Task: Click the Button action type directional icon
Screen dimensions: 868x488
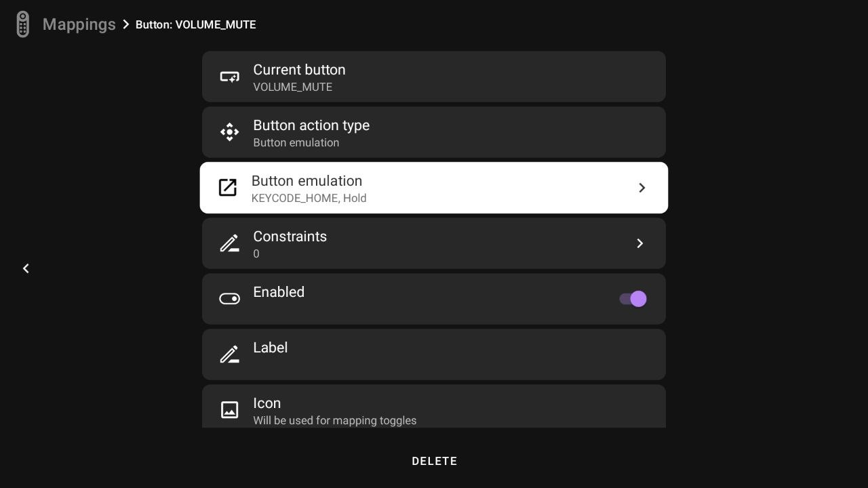Action: click(x=229, y=132)
